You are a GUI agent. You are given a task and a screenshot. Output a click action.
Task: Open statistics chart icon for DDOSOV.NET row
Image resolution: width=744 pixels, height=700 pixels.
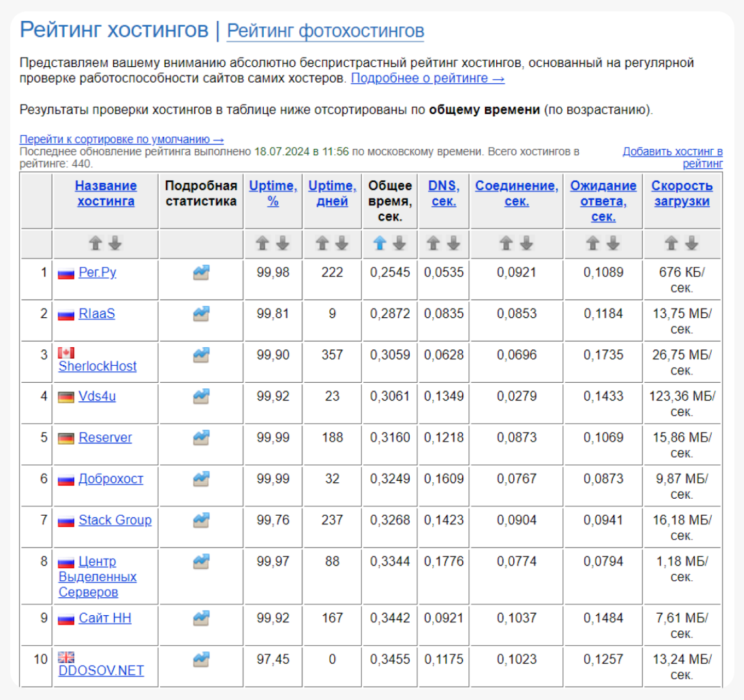point(201,660)
